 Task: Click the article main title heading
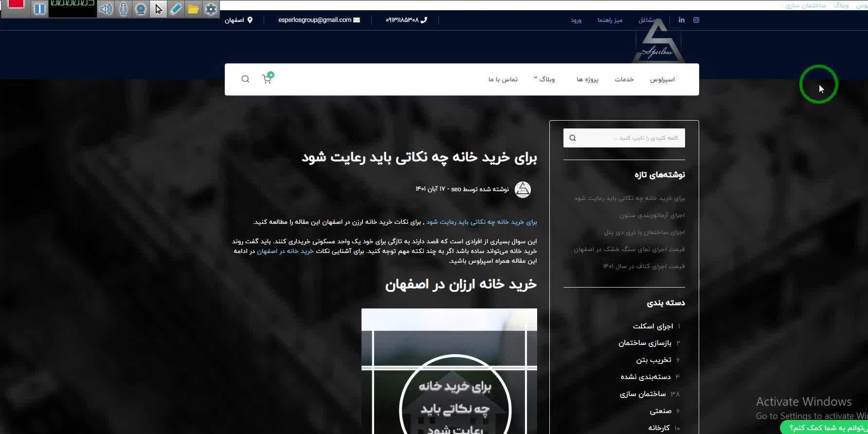(419, 158)
